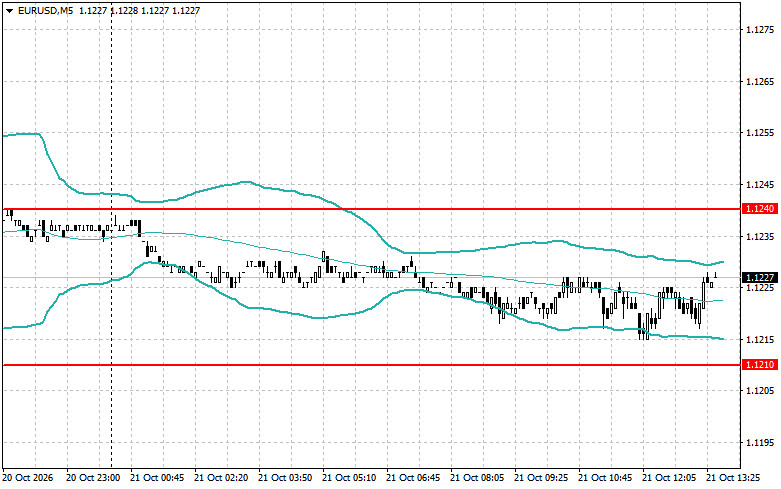Click the EURUSD,M5 chart title text
Viewport: 781px width, 489px height.
45,10
